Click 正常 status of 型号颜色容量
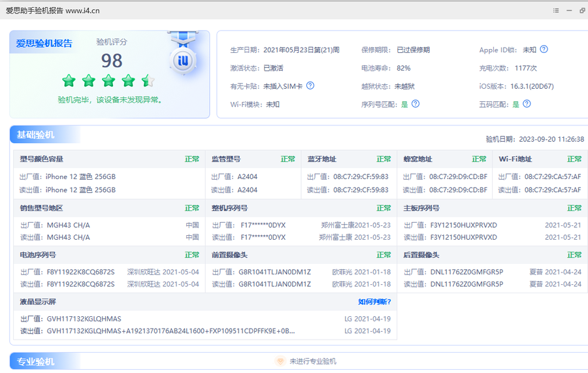The image size is (588, 373). [x=192, y=159]
